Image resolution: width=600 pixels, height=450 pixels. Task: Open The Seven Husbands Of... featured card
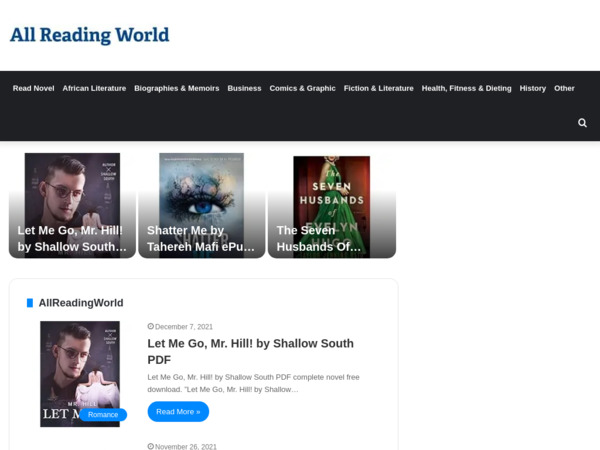click(332, 205)
